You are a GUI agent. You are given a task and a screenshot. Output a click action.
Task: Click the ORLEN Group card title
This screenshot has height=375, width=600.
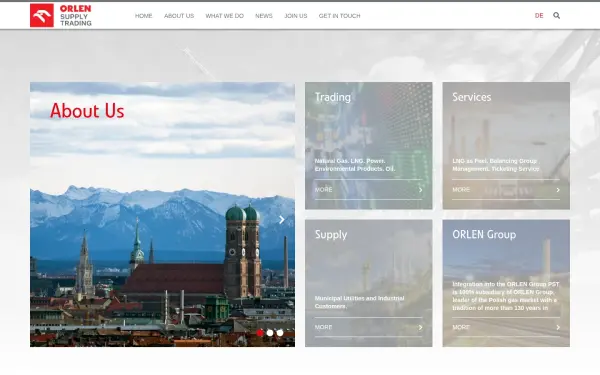point(484,234)
